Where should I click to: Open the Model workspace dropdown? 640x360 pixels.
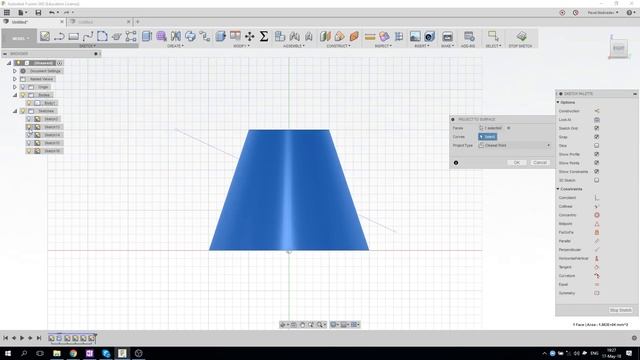click(20, 38)
